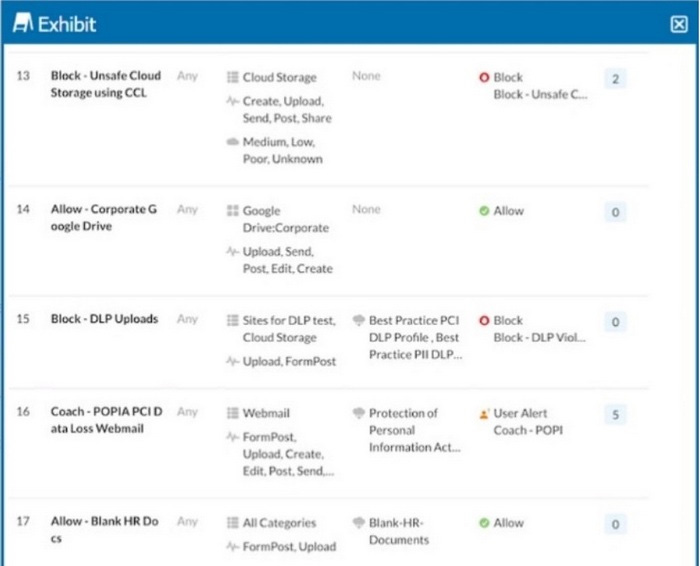Click the red Block icon in rule 13
This screenshot has width=700, height=566.
(x=484, y=77)
